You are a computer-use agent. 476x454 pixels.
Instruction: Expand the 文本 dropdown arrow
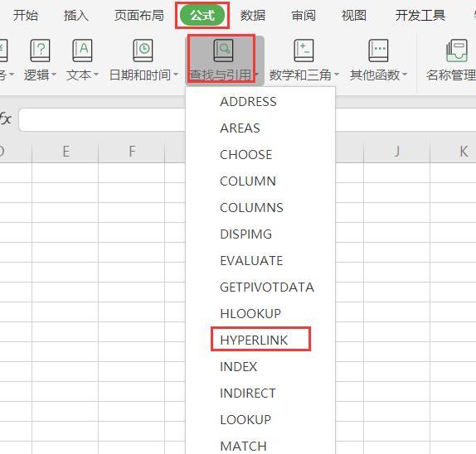click(x=96, y=74)
